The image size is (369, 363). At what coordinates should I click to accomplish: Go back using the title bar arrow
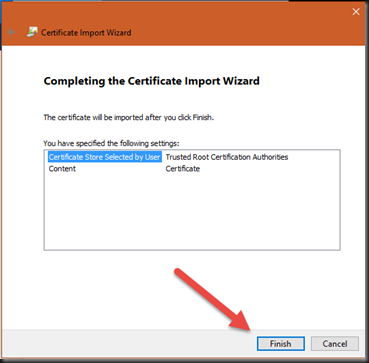pos(12,32)
